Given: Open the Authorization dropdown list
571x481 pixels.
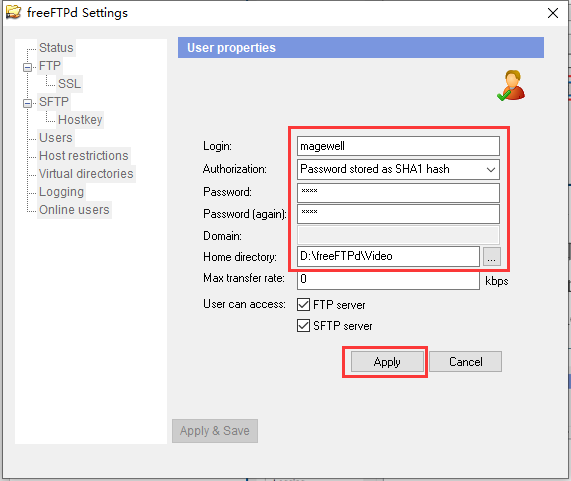Looking at the screenshot, I should [398, 169].
